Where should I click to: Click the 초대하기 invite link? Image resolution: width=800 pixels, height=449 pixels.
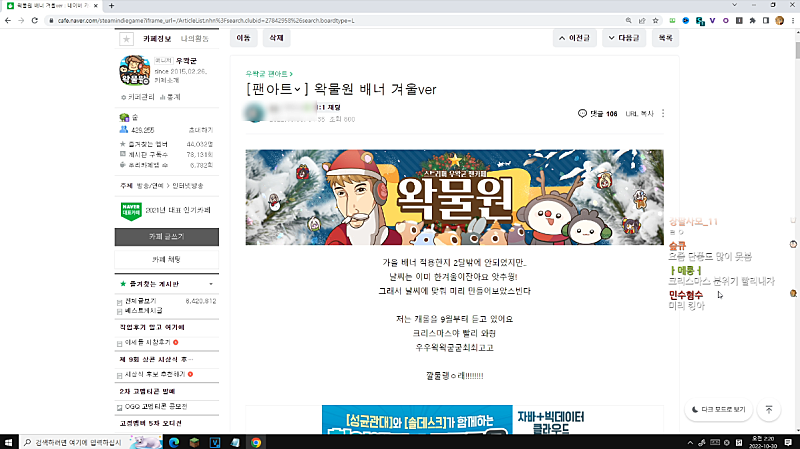[x=201, y=130]
